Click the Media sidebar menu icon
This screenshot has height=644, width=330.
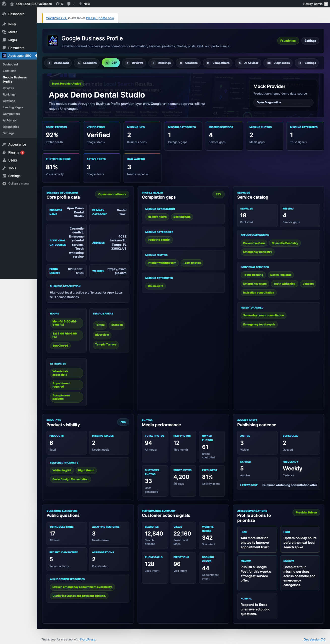pyautogui.click(x=4, y=32)
